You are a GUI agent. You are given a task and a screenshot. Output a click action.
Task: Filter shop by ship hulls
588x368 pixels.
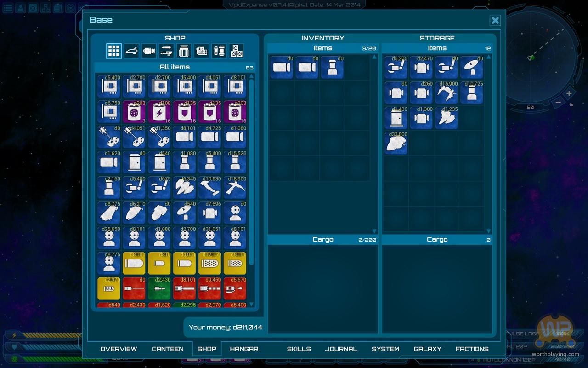131,51
